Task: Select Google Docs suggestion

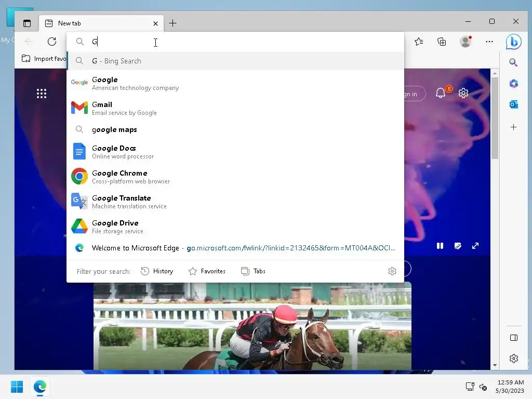Action: coord(235,152)
